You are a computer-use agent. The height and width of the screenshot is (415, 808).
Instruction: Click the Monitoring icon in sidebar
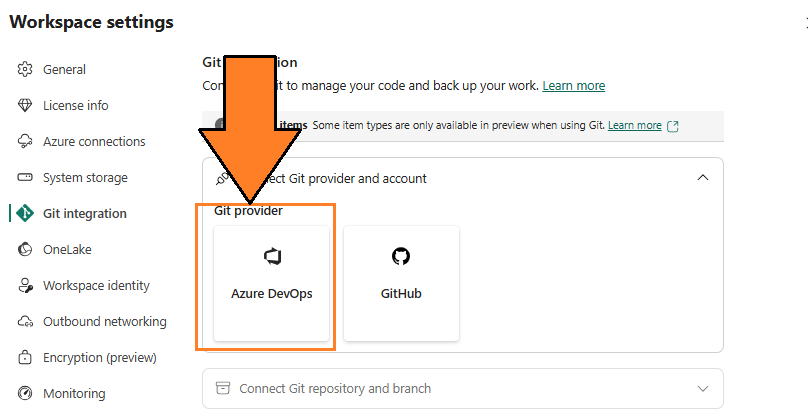coord(26,394)
